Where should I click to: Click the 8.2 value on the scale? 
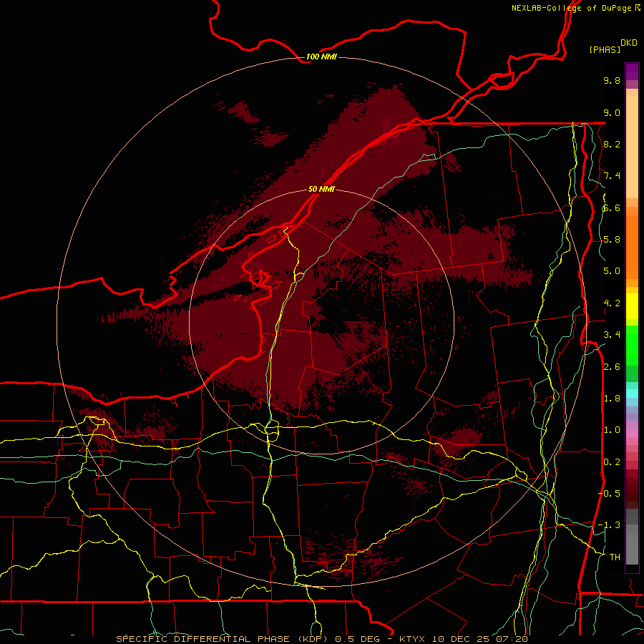pos(612,144)
